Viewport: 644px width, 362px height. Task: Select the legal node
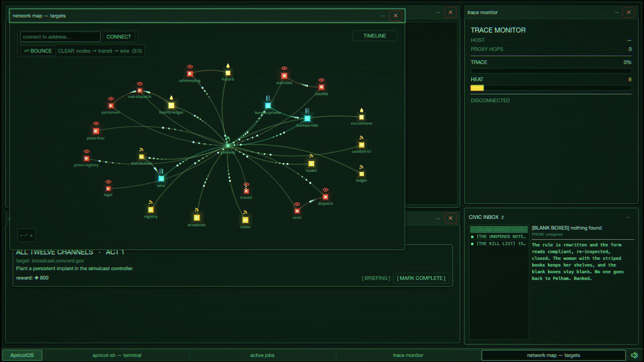click(108, 189)
